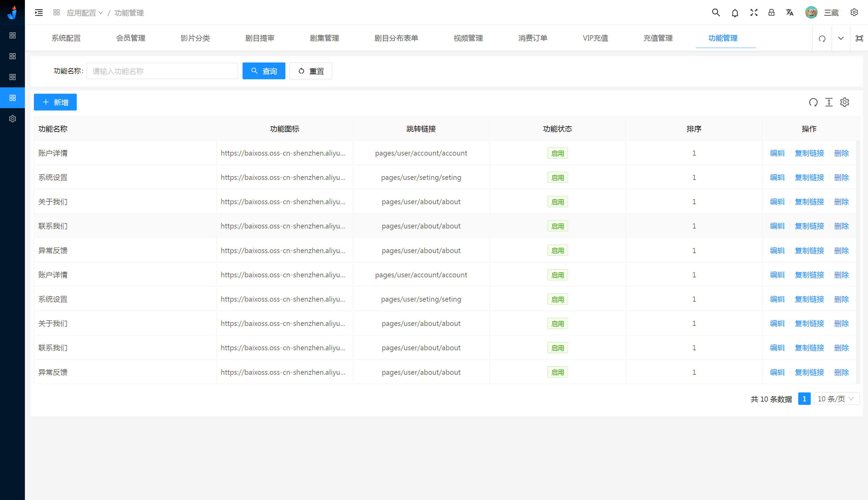Click 编辑 for the 联系我们 row
This screenshot has width=868, height=500.
pos(777,226)
